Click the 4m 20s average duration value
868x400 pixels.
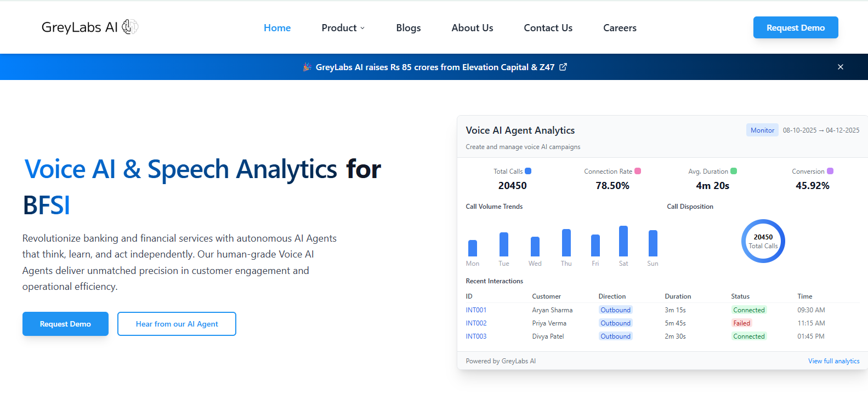pos(713,186)
